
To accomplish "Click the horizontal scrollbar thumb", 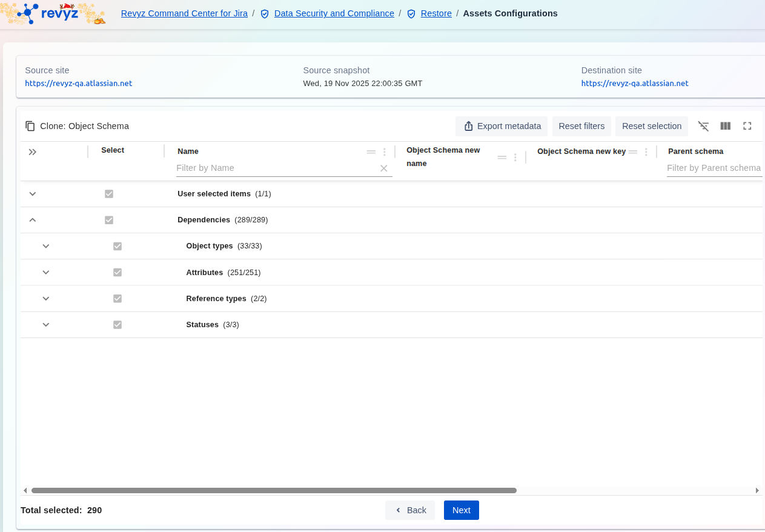I will click(274, 490).
